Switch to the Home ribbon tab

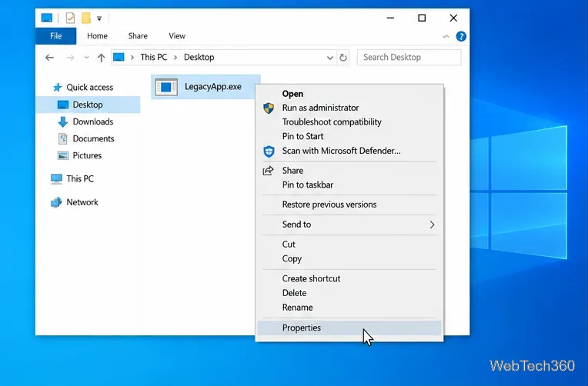pos(97,36)
